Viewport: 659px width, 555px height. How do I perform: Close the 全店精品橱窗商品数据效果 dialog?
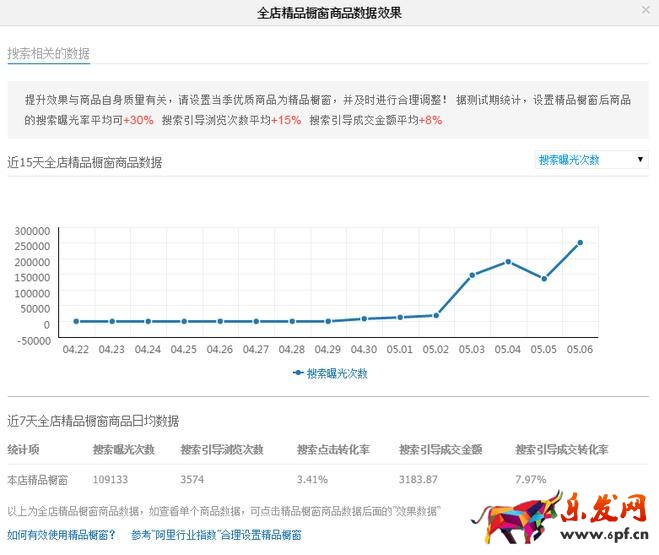pyautogui.click(x=645, y=10)
